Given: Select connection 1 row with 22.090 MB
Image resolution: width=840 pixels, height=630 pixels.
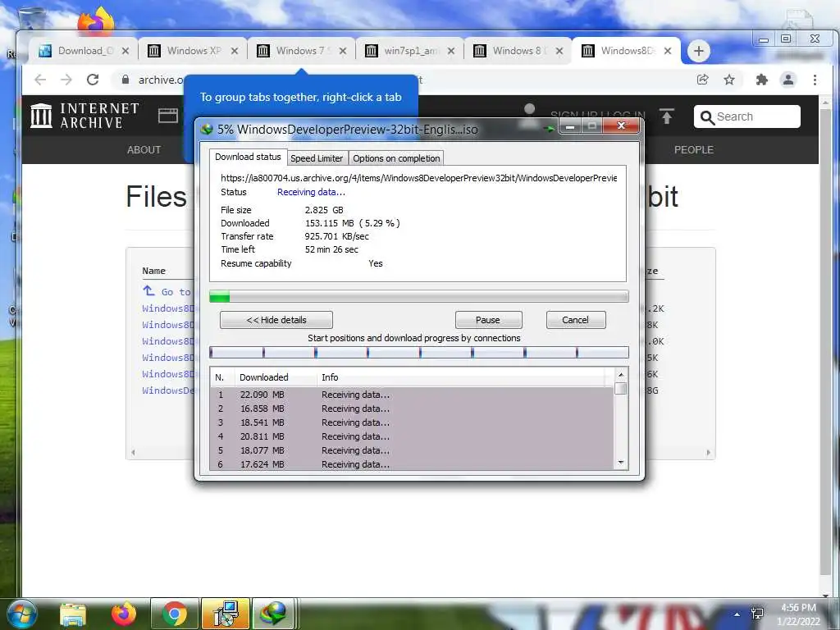Looking at the screenshot, I should (x=412, y=395).
